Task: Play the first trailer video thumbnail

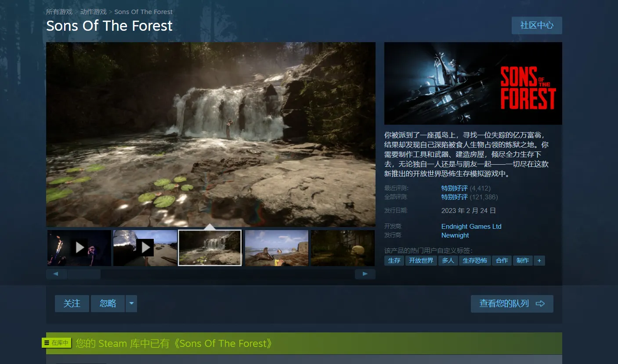Action: click(x=79, y=248)
